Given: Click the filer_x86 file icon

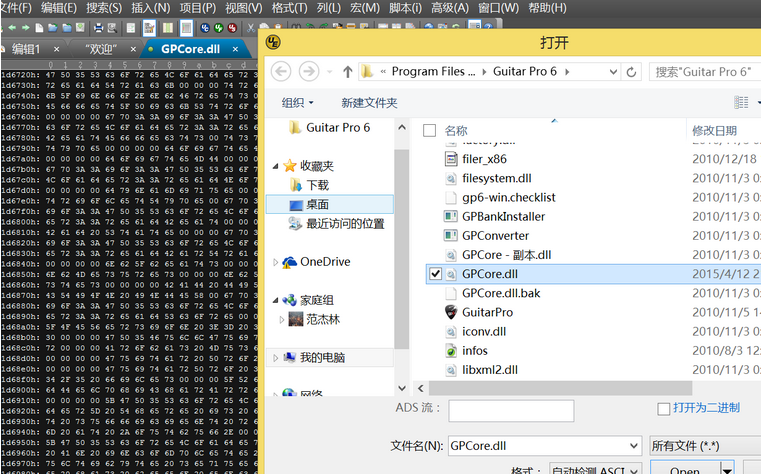Looking at the screenshot, I should [x=451, y=159].
